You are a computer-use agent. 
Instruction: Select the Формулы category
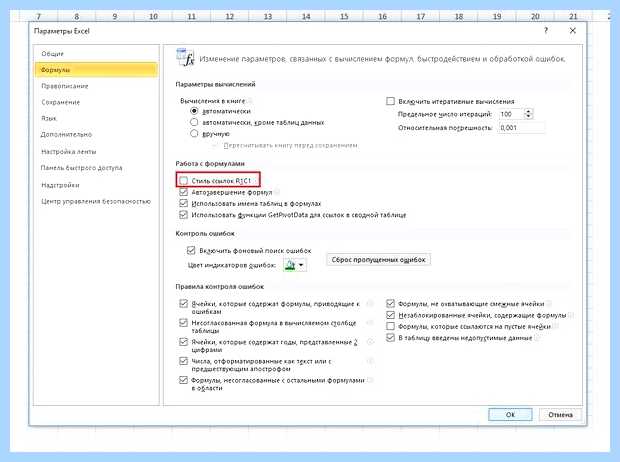pos(96,70)
